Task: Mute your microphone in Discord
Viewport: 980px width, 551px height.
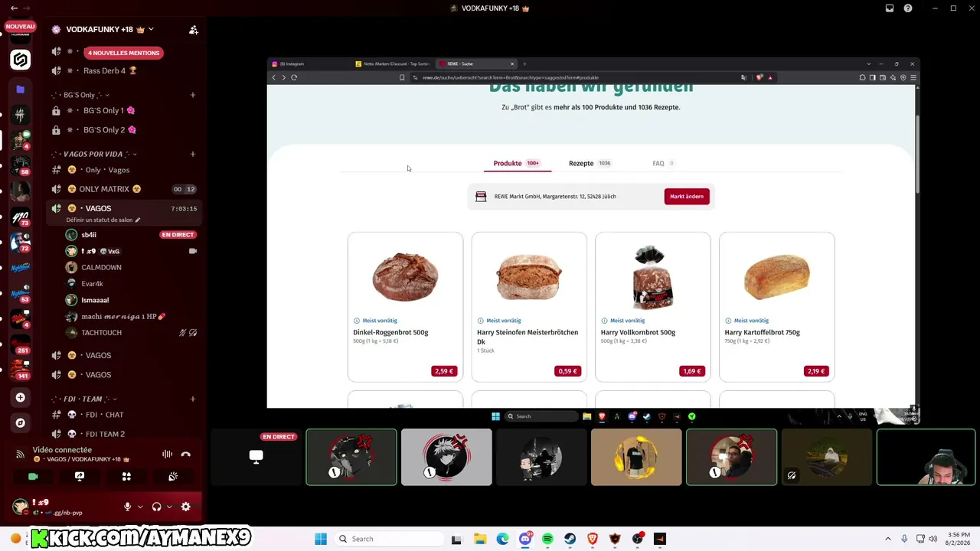Action: point(128,507)
